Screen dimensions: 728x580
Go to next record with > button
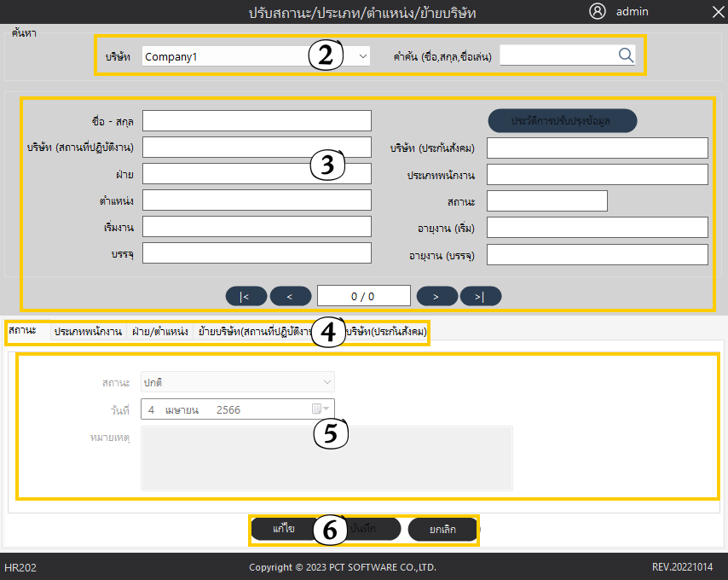point(437,296)
